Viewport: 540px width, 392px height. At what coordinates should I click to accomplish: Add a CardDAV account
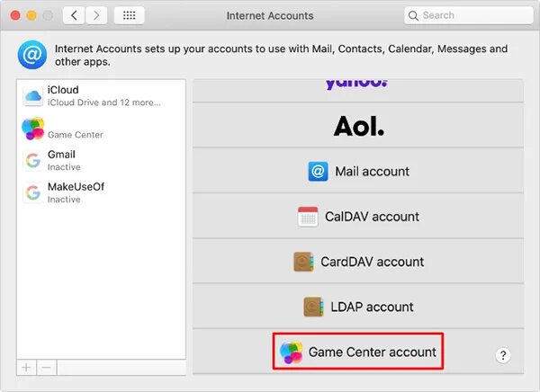pos(358,262)
